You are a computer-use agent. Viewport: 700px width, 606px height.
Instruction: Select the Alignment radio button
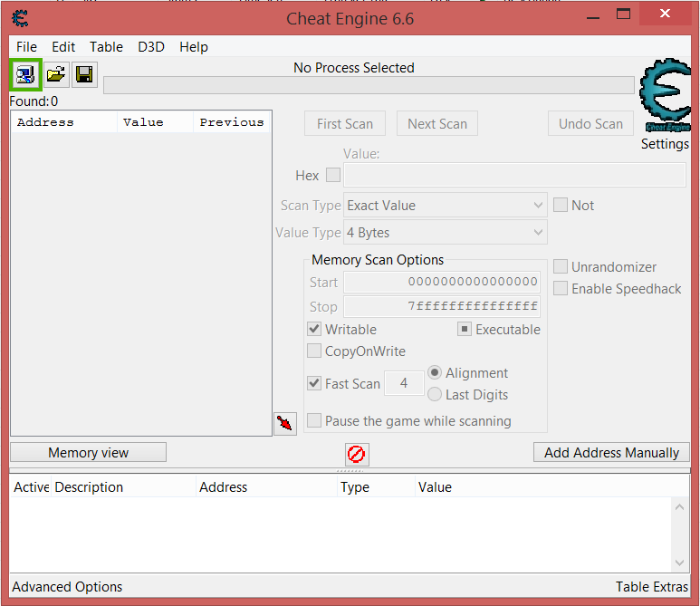(435, 372)
